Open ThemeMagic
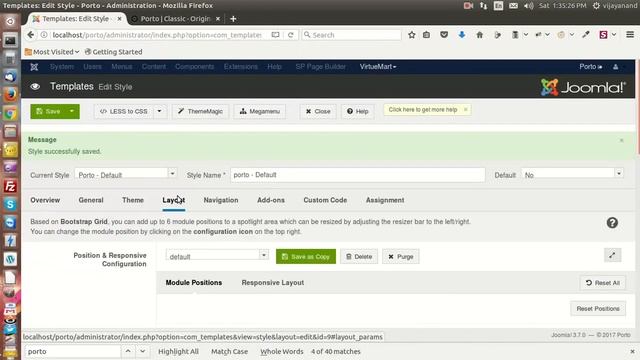The height and width of the screenshot is (360, 640). pos(200,111)
